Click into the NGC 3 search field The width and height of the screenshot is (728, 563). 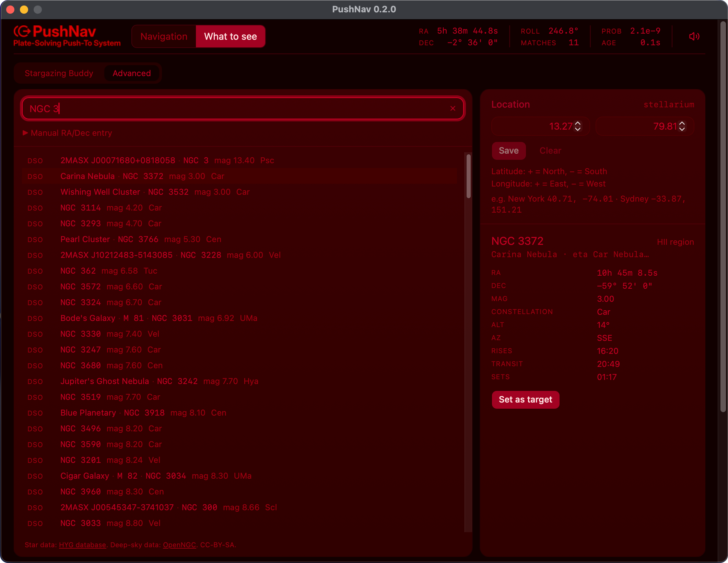pyautogui.click(x=243, y=109)
